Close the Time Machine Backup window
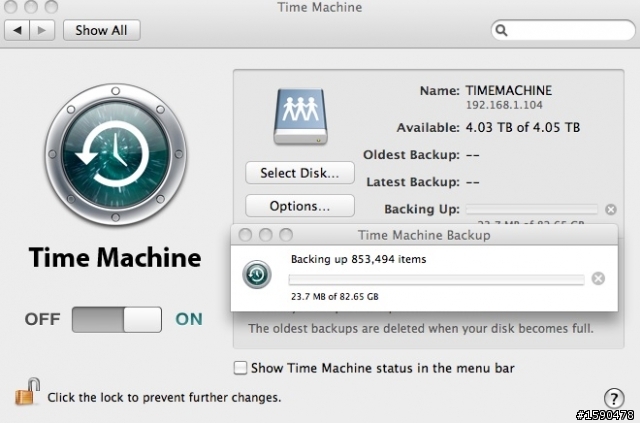Image resolution: width=640 pixels, height=423 pixels. coord(245,235)
